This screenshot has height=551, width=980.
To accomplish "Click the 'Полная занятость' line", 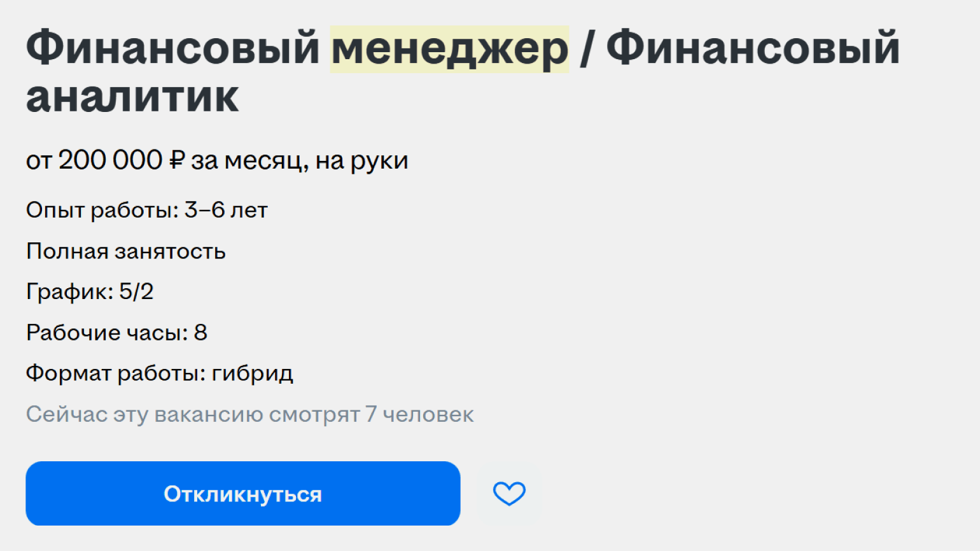I will tap(126, 251).
